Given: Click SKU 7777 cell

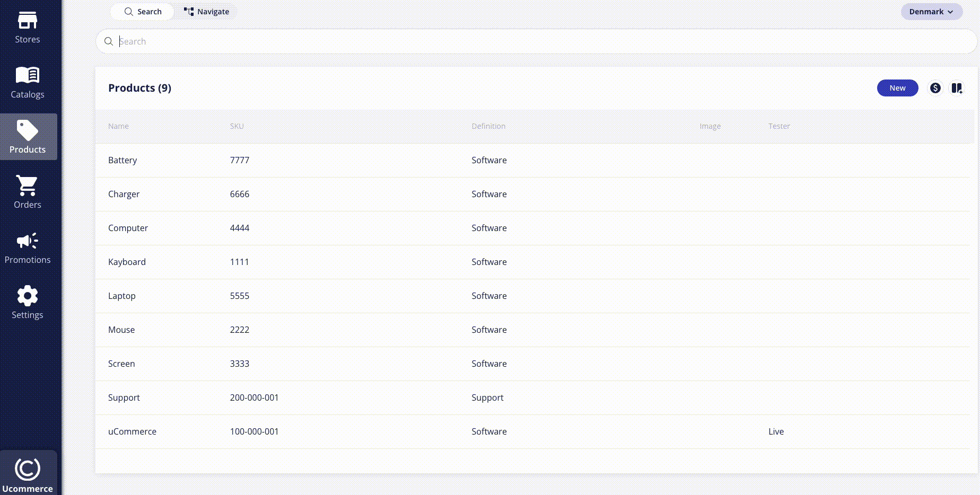Looking at the screenshot, I should coord(239,160).
